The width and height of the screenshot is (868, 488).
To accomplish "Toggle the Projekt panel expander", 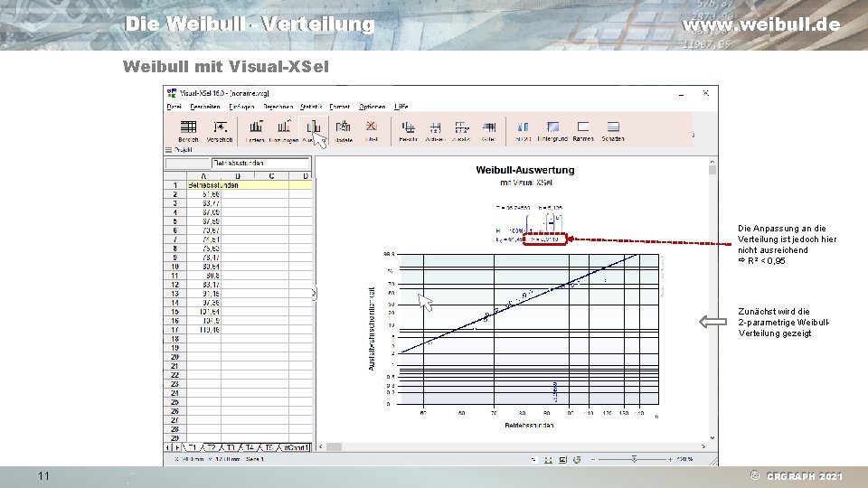I will click(168, 149).
